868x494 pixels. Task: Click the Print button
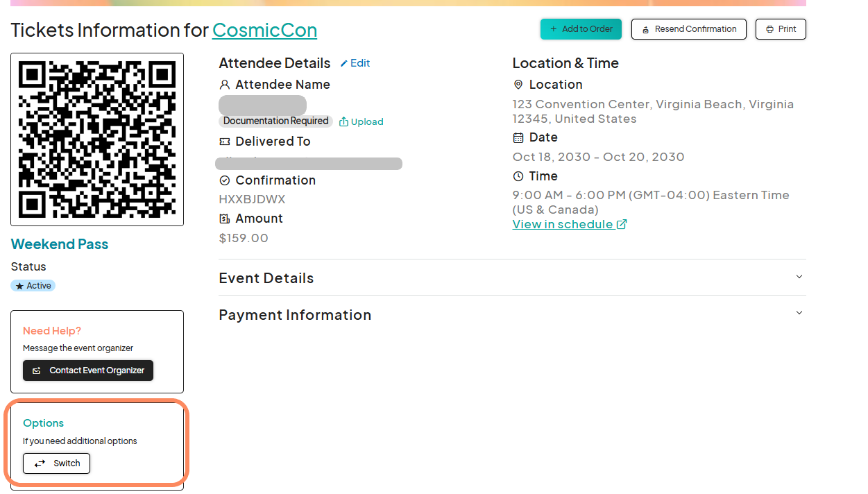[x=781, y=29]
